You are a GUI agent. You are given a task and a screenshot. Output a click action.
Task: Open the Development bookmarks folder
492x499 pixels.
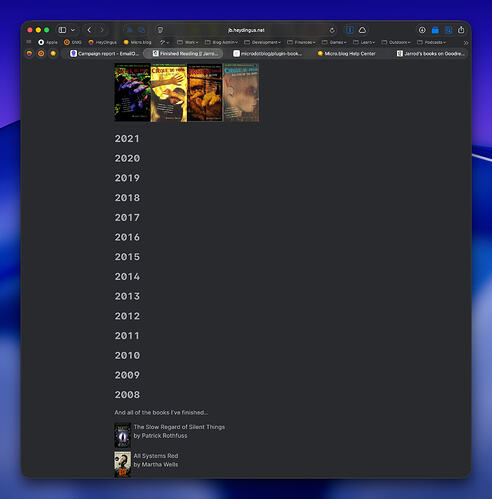click(262, 42)
